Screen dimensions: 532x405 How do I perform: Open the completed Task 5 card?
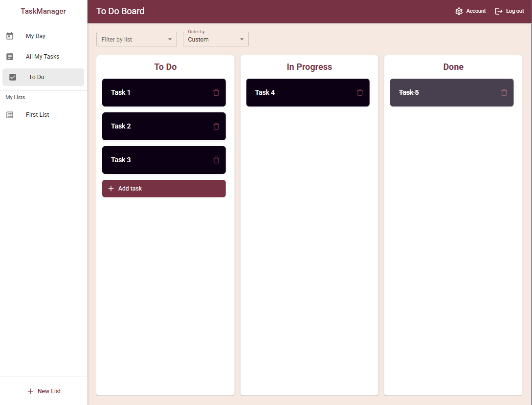(x=452, y=92)
